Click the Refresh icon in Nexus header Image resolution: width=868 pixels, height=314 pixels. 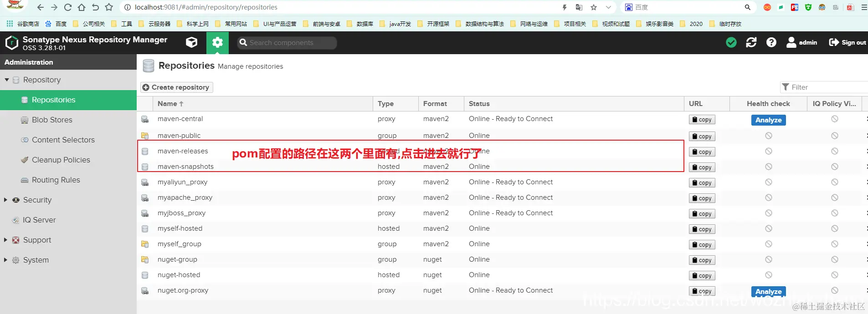(751, 42)
